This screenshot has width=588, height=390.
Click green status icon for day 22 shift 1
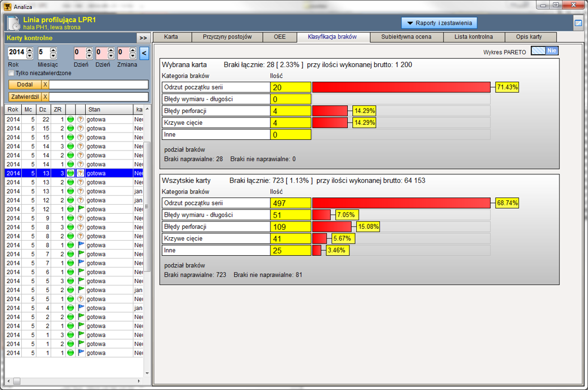71,119
